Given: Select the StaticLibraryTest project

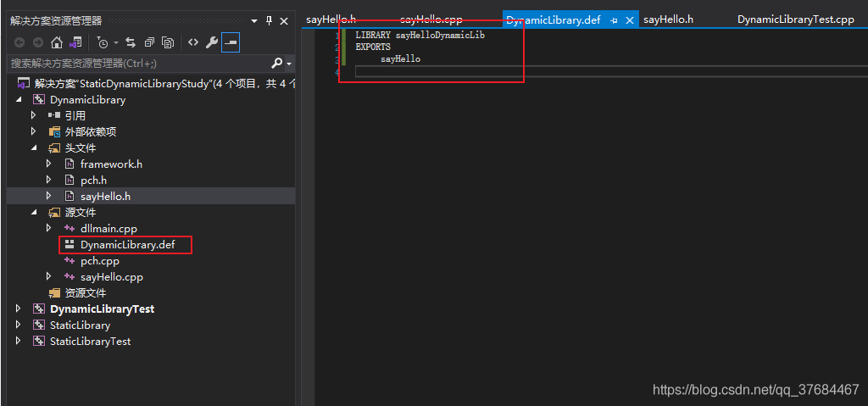Looking at the screenshot, I should (90, 342).
